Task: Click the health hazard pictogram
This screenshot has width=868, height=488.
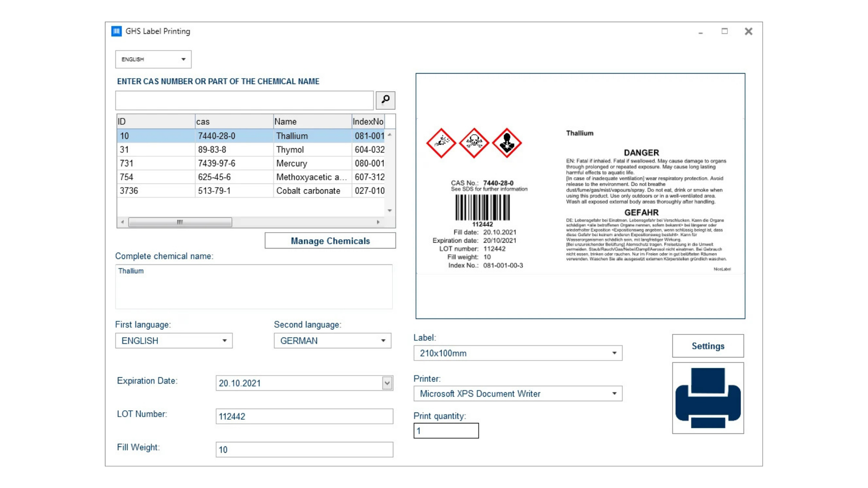Action: click(507, 143)
